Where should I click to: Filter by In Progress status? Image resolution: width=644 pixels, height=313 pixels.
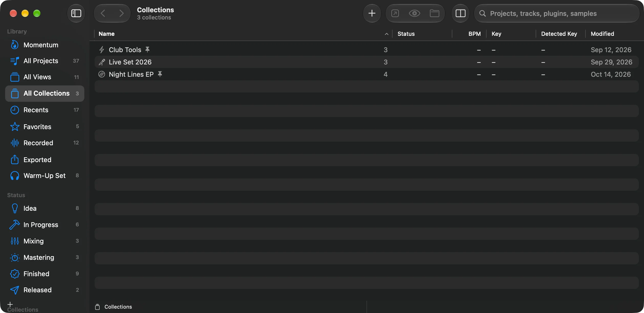coord(45,225)
